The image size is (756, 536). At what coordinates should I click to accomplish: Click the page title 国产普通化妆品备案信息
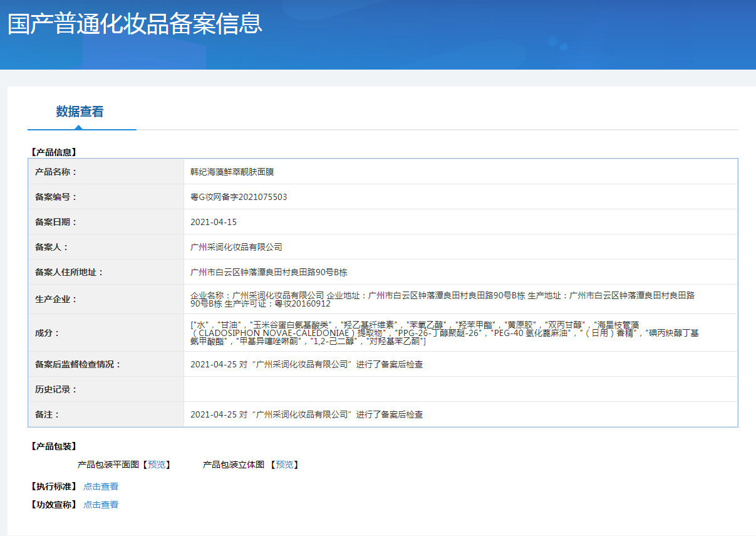(135, 24)
